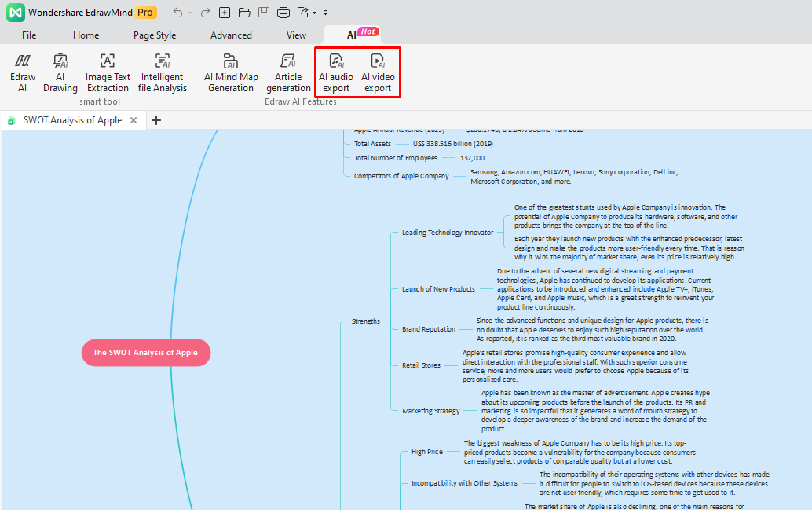Image resolution: width=812 pixels, height=510 pixels.
Task: Close the SWOT Analysis of Apple tab
Action: tap(134, 120)
